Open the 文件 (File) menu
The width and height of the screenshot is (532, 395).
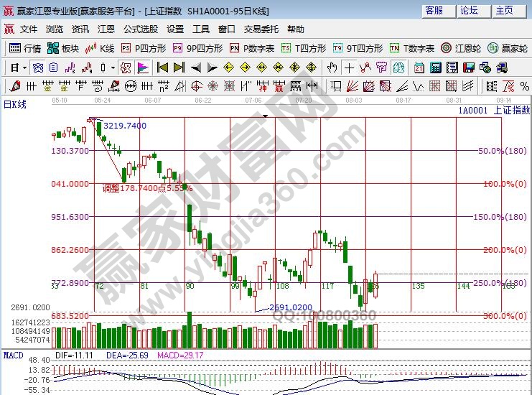[29, 29]
